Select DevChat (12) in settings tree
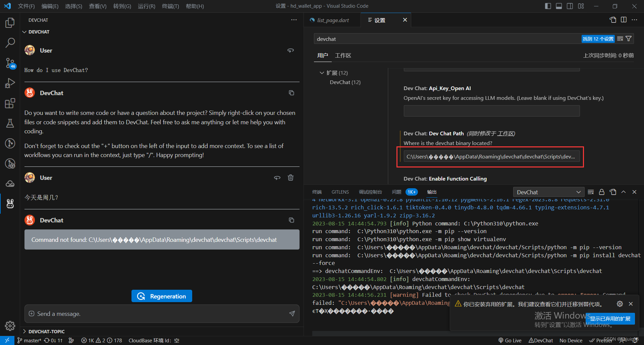Screen dimensions: 644x345 click(345, 82)
